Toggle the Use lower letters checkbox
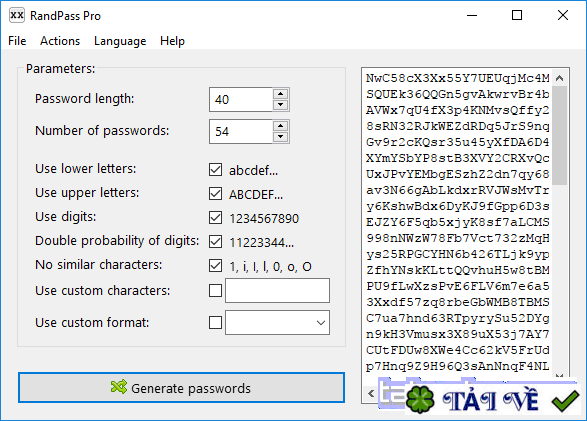The width and height of the screenshot is (587, 421). tap(215, 170)
